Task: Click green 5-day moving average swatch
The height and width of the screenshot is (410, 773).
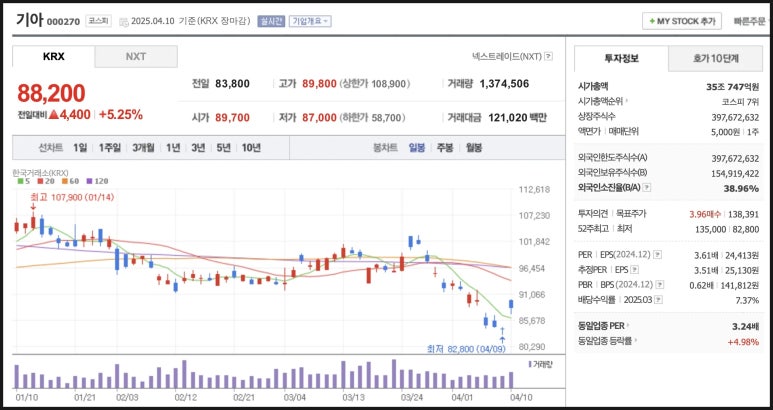Action: click(20, 181)
